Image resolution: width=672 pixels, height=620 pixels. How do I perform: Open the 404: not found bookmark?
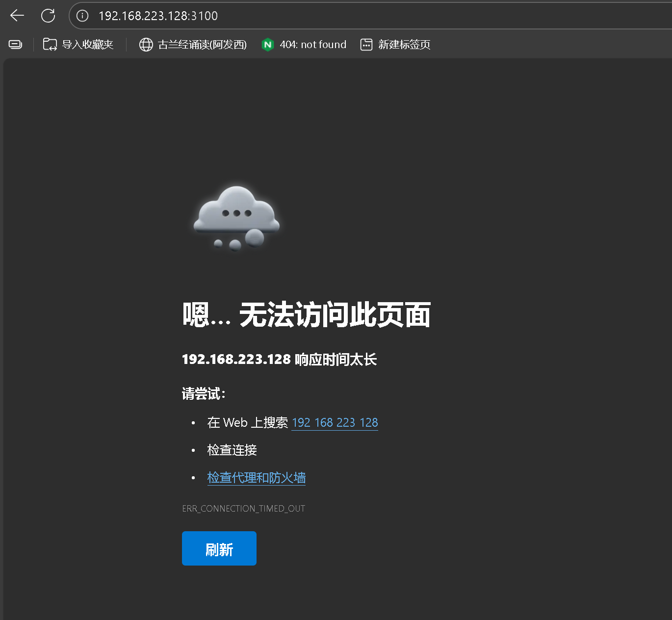pyautogui.click(x=304, y=45)
